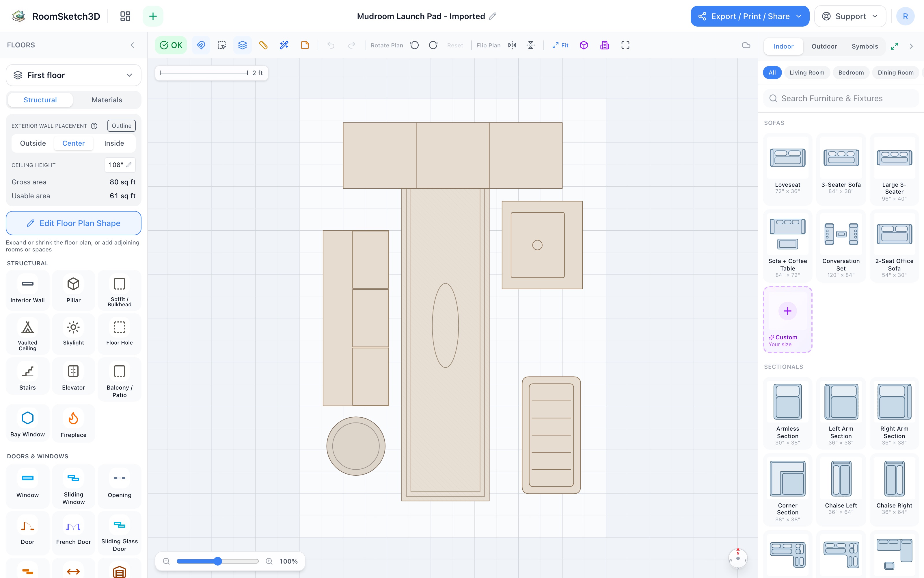Viewport: 924px width, 578px height.
Task: Activate the area selection tool
Action: pyautogui.click(x=222, y=45)
